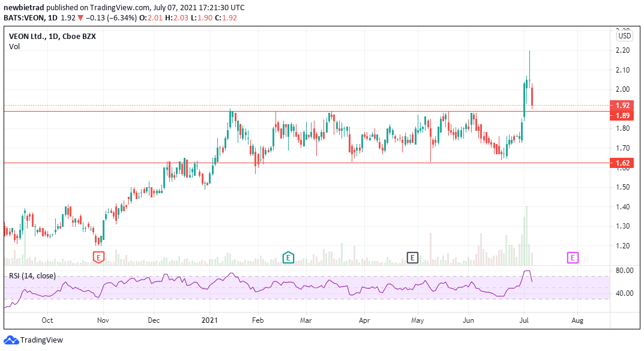Click the 40.00 RSI axis value
Screen dimensions: 644x351
pos(624,293)
